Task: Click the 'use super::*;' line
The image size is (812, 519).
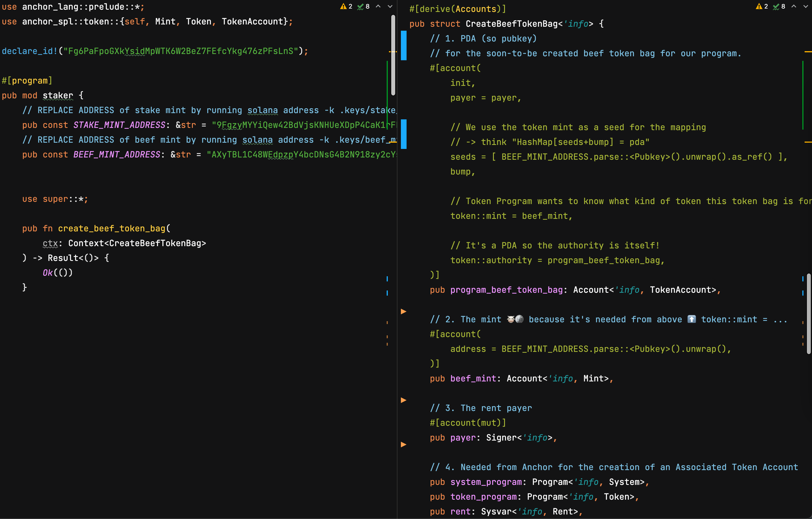Action: [55, 199]
